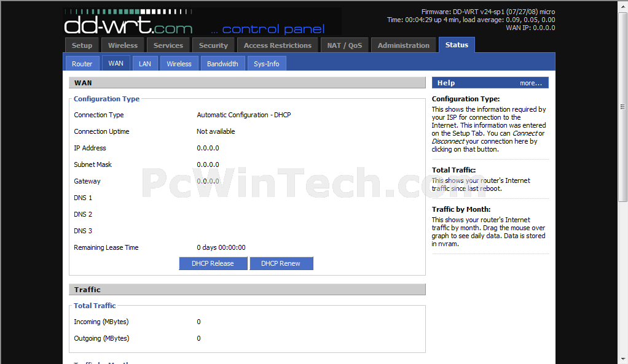Click the 'IP Address' label
Image resolution: width=628 pixels, height=364 pixels.
(x=90, y=148)
